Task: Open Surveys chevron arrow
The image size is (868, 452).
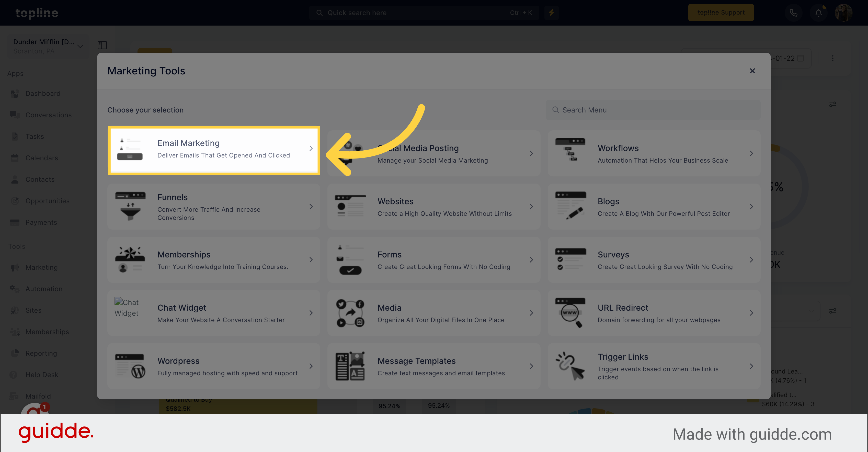Action: (x=751, y=260)
